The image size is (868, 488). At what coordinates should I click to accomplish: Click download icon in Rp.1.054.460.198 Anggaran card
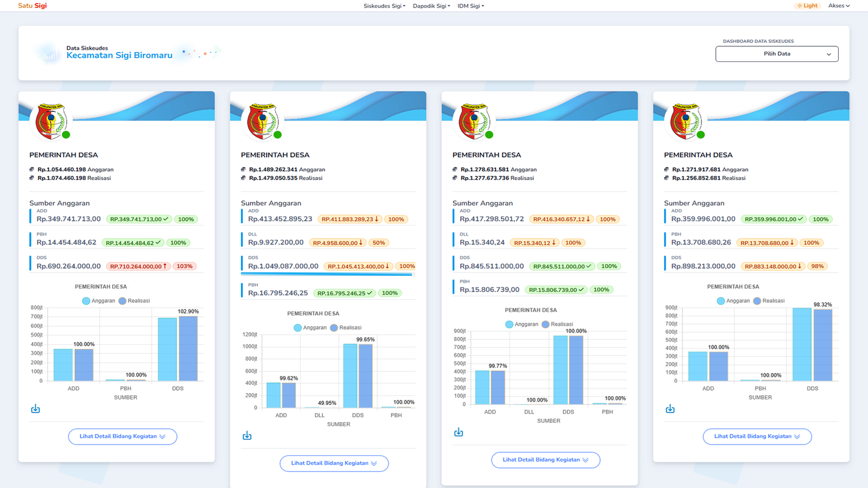pos(35,409)
